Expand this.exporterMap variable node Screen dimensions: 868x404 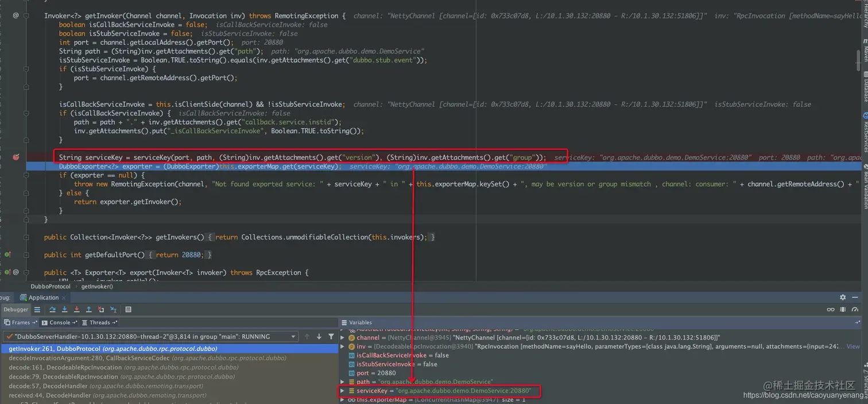343,399
